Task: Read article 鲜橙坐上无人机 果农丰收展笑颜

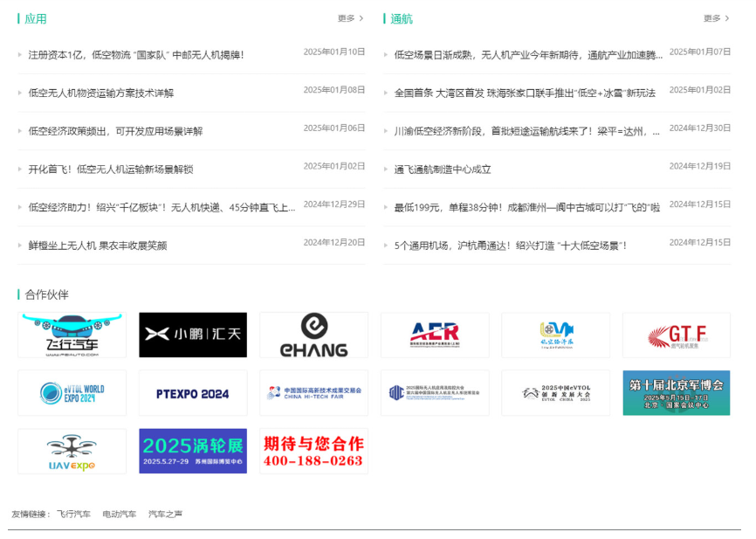Action: coord(97,245)
